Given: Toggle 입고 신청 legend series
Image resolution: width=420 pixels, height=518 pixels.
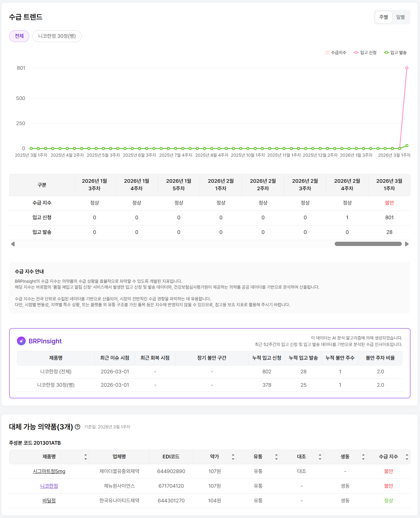Looking at the screenshot, I should click(x=365, y=52).
